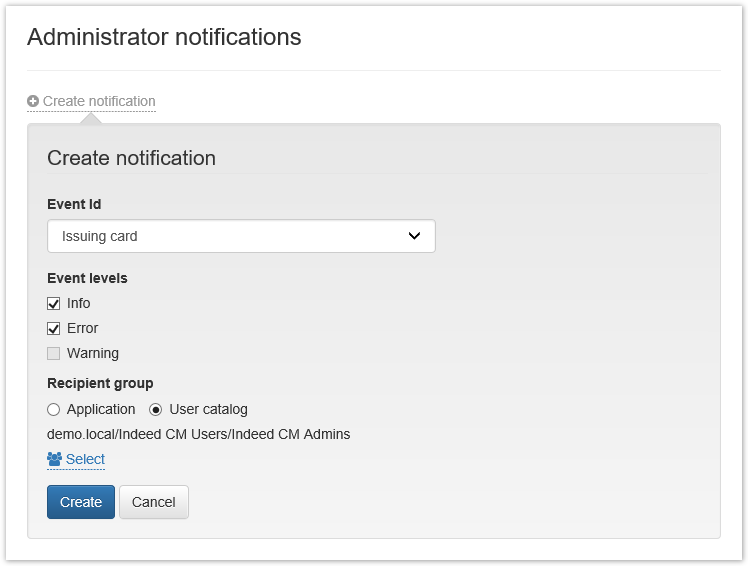The height and width of the screenshot is (566, 748).
Task: Click the chevron arrow in Issuing card dropdown
Action: [x=415, y=236]
